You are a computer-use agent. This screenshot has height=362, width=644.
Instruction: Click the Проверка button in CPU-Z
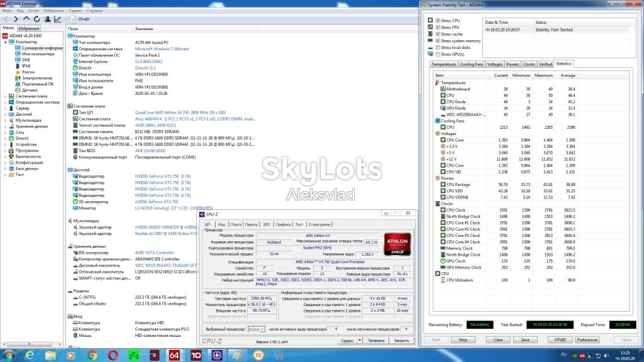coord(376,340)
